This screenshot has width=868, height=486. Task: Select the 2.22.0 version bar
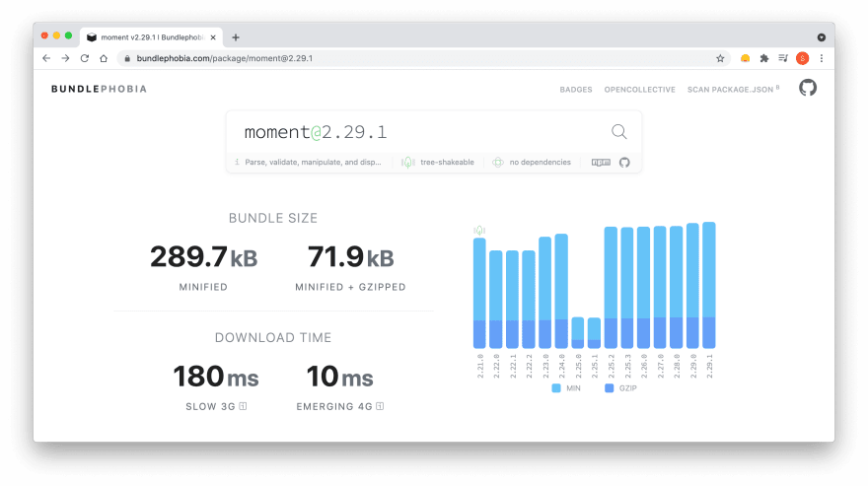tap(496, 300)
